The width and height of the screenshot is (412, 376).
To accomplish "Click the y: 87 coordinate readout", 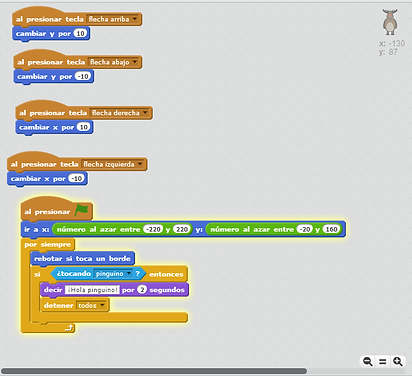I will click(388, 52).
